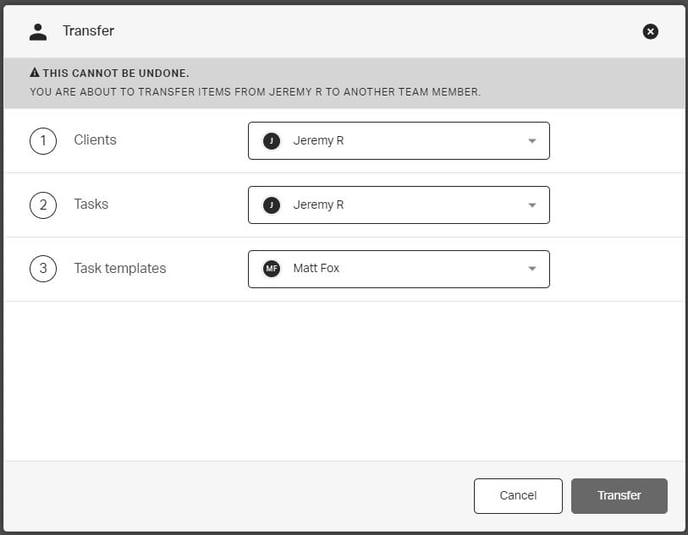Click the "This cannot be undone" warning text
The image size is (688, 535).
pos(116,73)
